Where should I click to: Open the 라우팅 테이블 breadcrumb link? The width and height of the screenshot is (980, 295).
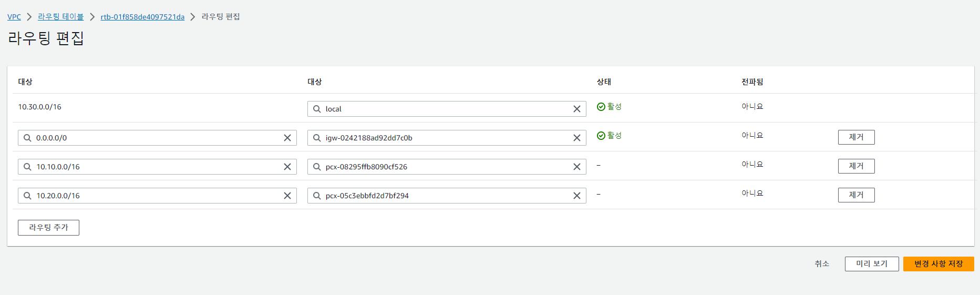pyautogui.click(x=60, y=17)
